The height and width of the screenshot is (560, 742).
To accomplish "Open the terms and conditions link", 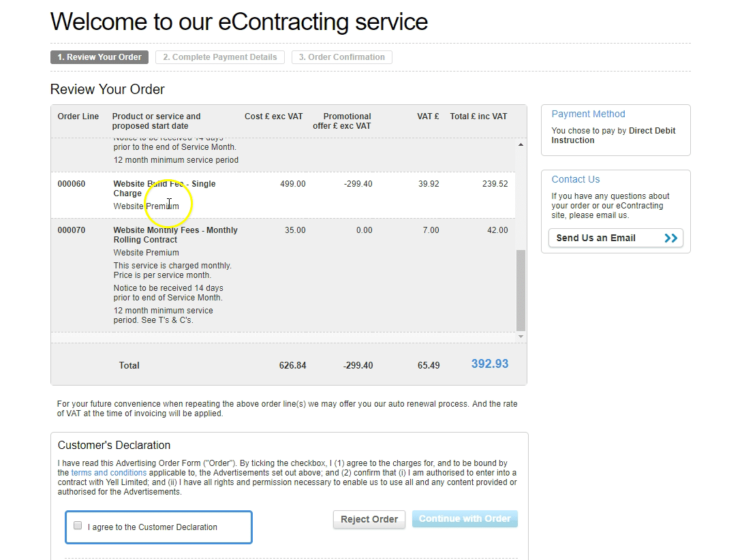I will pyautogui.click(x=109, y=473).
